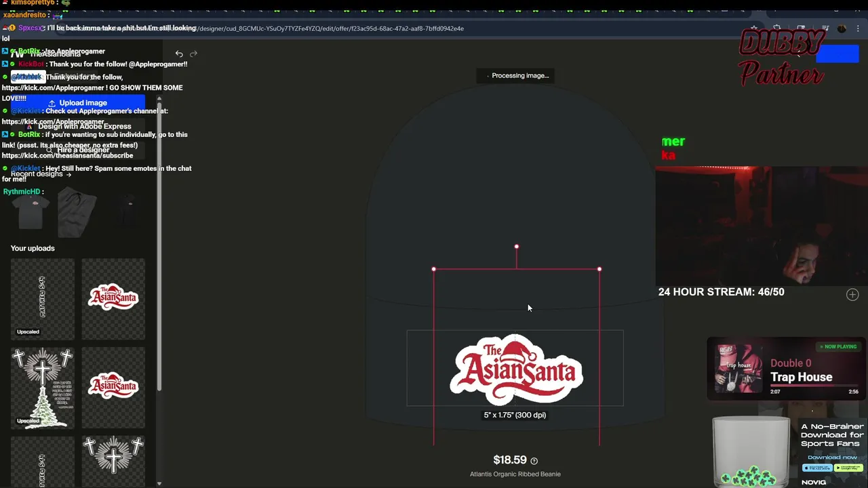Viewport: 868px width, 488px height.
Task: Click the 5" x 1.75" (300 dpi) size label
Action: (515, 415)
